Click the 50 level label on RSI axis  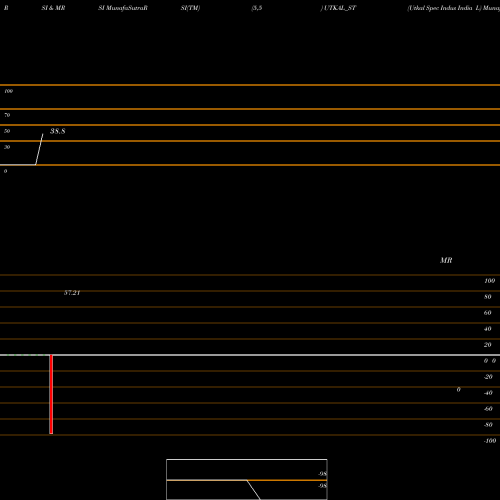pos(7,131)
